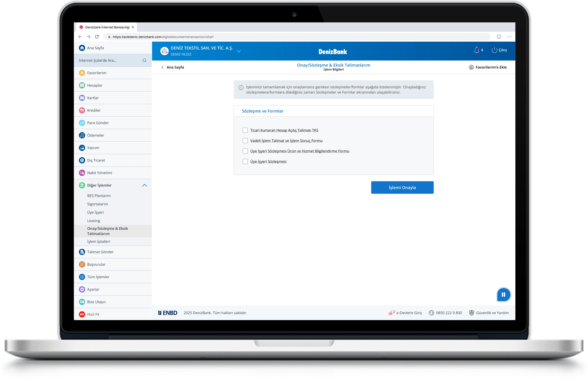Expand the company selector chevron in header

239,51
